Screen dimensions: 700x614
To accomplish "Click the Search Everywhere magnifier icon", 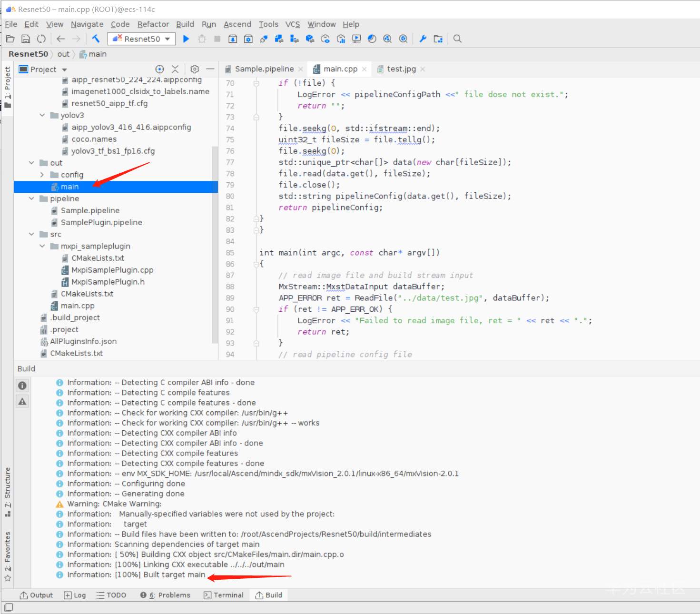I will (x=457, y=39).
